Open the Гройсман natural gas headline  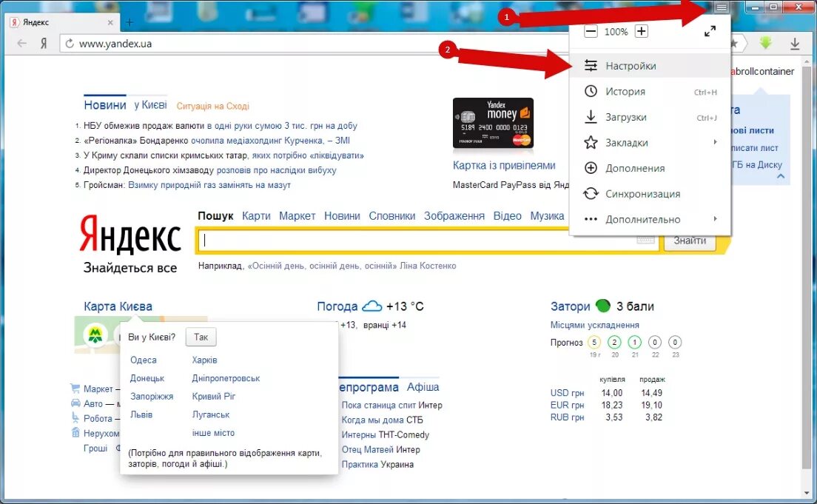[187, 185]
